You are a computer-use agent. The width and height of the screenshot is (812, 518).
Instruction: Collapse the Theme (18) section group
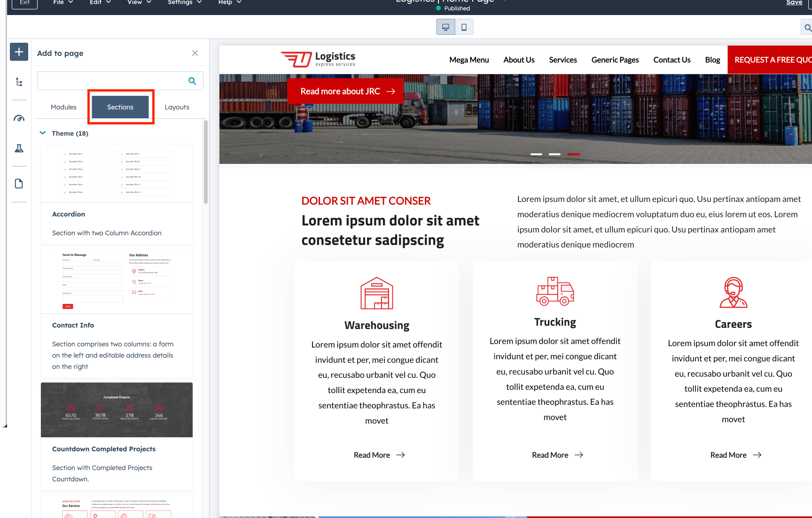(x=43, y=133)
